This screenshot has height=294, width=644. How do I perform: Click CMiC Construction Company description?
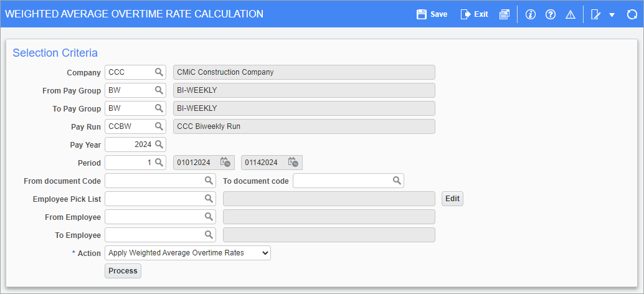(305, 72)
